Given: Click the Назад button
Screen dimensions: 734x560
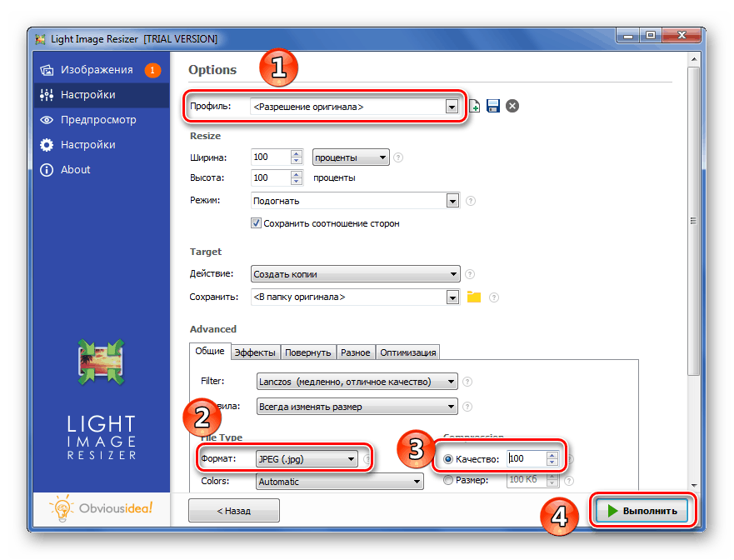Looking at the screenshot, I should coord(234,510).
